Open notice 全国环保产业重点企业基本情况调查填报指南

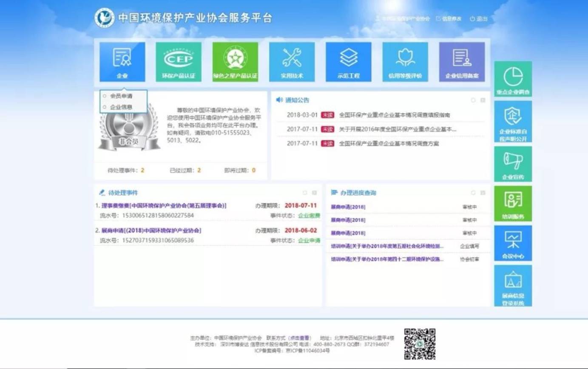click(395, 115)
